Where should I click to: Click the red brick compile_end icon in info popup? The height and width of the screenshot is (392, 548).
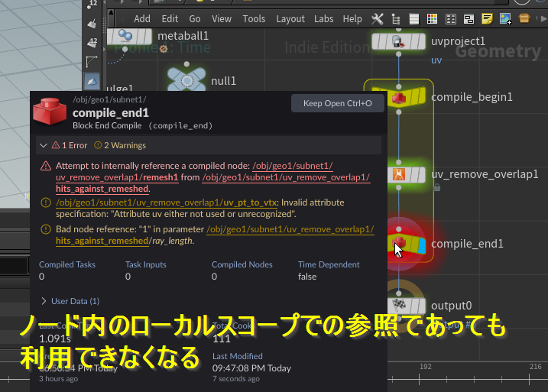pyautogui.click(x=49, y=112)
